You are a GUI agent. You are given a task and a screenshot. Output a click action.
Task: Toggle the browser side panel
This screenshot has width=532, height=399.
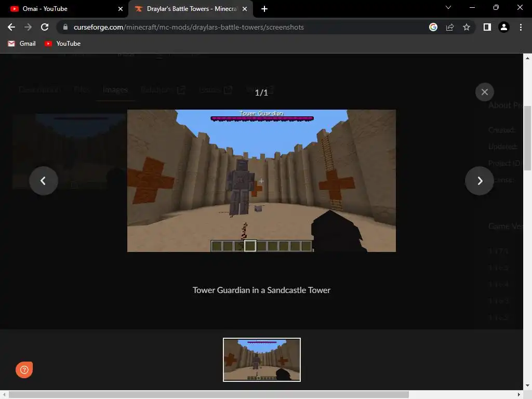[487, 27]
